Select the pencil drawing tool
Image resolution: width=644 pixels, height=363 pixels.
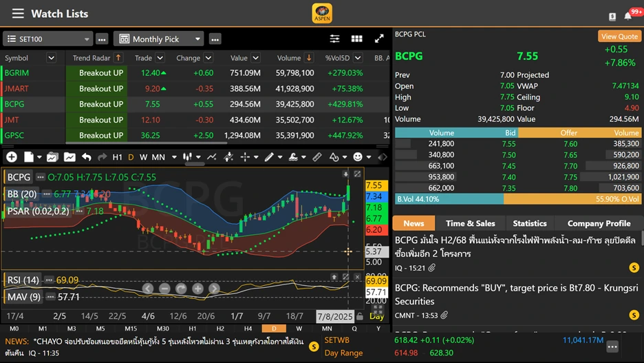269,157
